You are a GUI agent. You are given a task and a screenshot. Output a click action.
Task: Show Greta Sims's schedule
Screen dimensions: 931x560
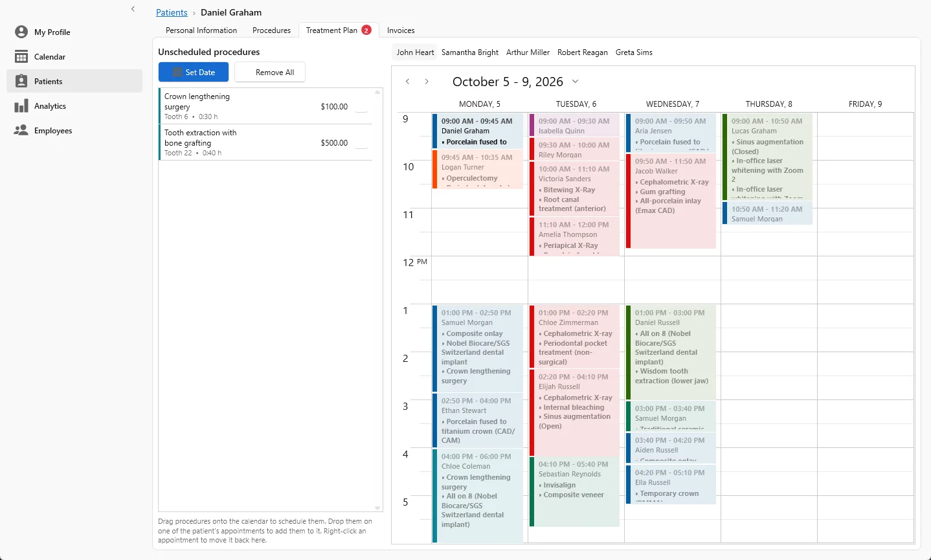point(634,52)
